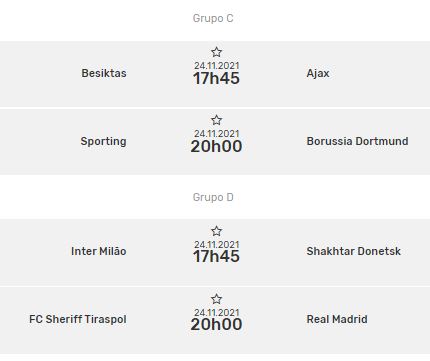Favorite the Besiktas vs Ajax match star
The height and width of the screenshot is (361, 430).
tap(216, 52)
